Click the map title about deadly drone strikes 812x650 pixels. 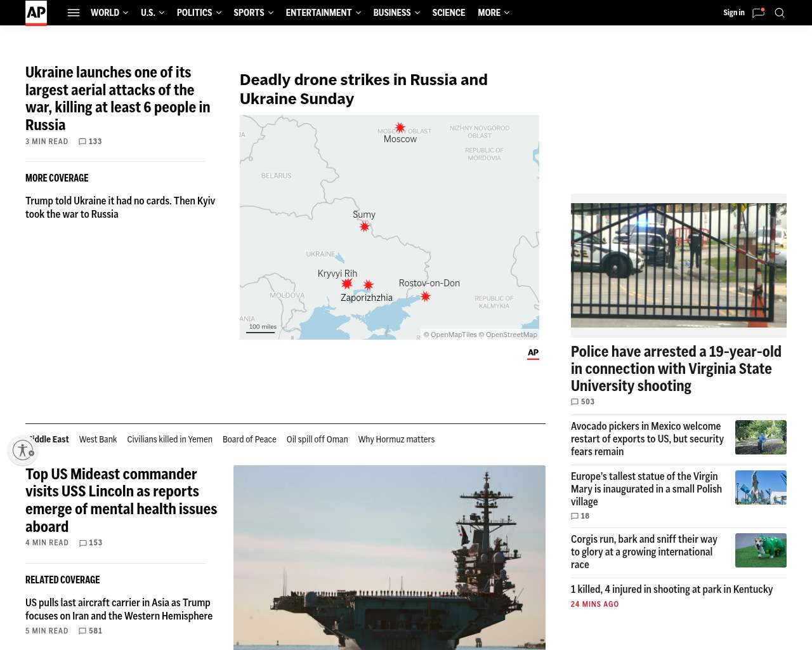coord(363,90)
